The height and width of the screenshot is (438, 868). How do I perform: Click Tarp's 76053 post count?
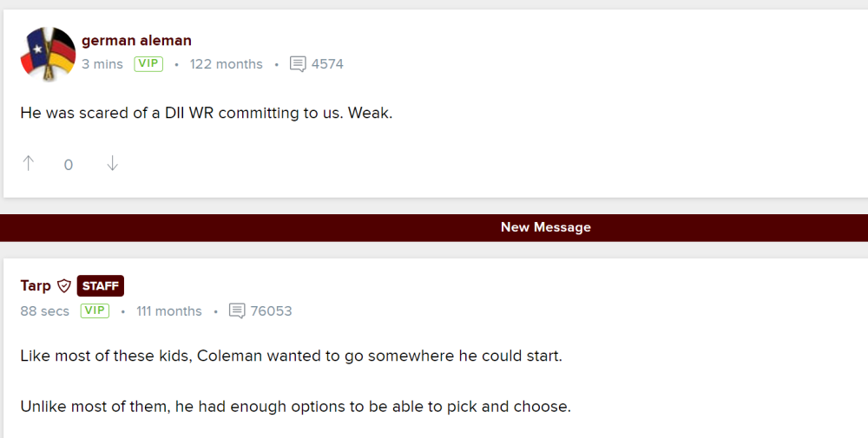tap(271, 311)
